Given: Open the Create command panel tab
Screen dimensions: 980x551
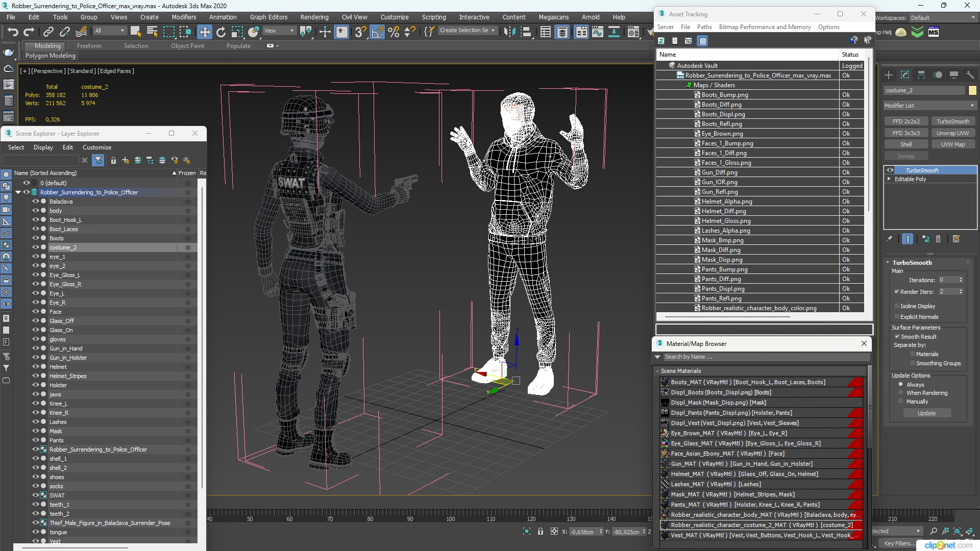Looking at the screenshot, I should (889, 75).
